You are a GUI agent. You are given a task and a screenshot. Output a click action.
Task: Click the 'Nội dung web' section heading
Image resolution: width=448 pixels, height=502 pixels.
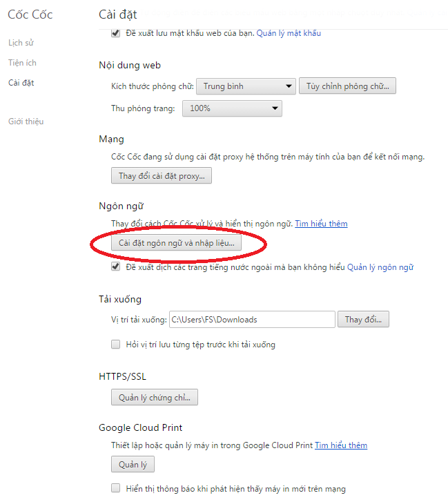pos(130,66)
